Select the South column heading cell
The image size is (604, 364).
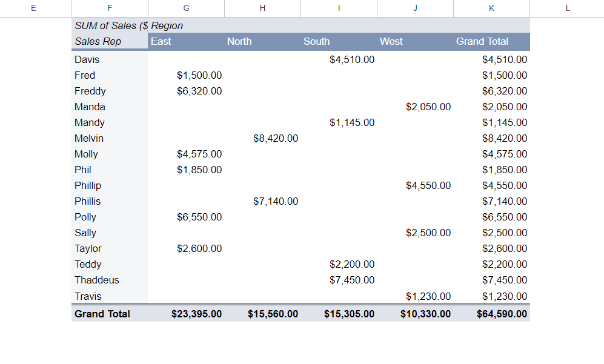339,41
